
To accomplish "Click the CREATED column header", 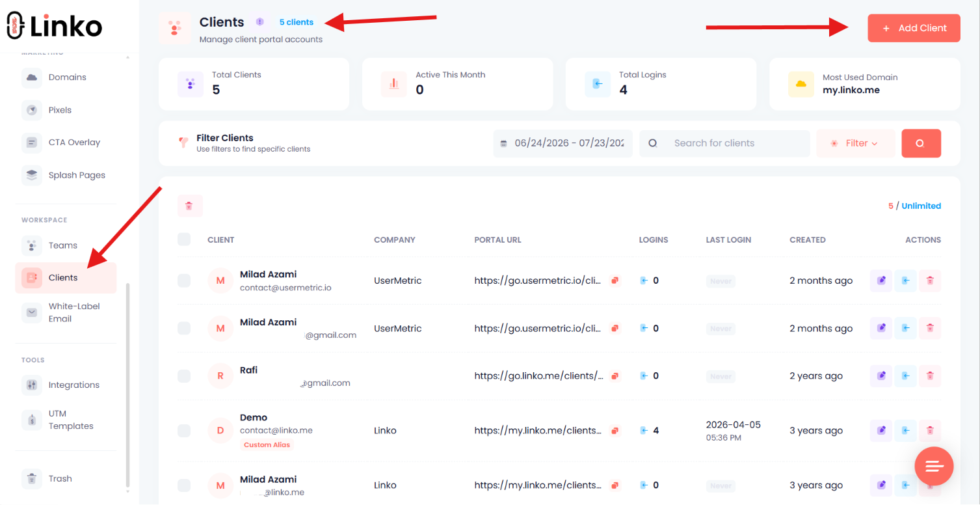I will pos(808,239).
